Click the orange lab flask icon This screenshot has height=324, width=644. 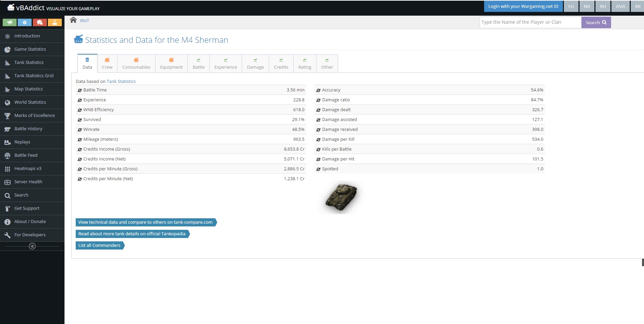(x=55, y=22)
